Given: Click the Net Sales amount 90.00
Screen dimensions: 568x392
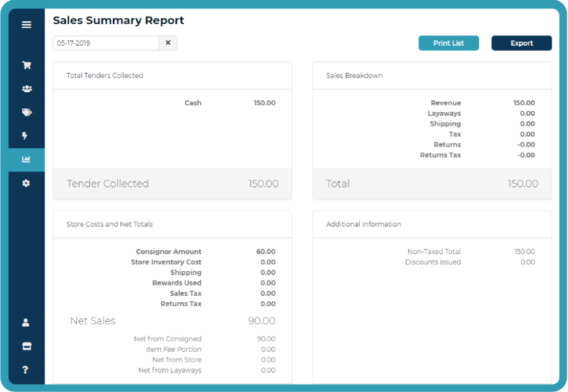Looking at the screenshot, I should coord(261,321).
